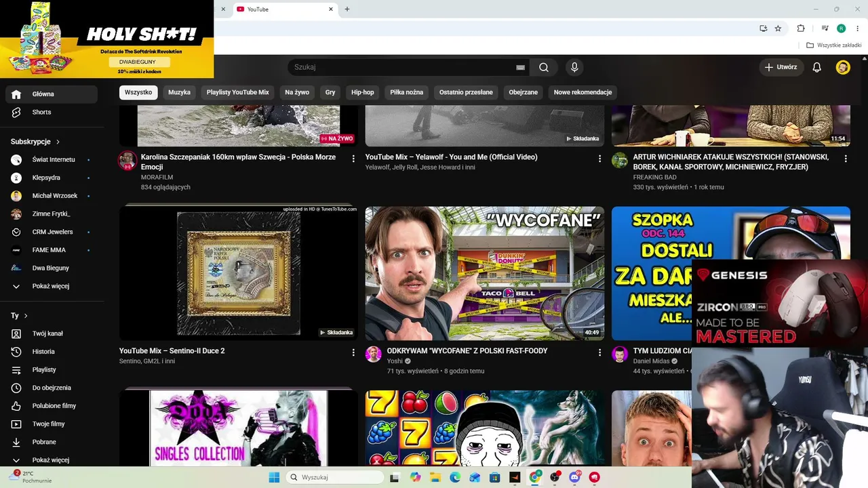Open YouTube notifications bell
868x488 pixels.
coord(817,67)
